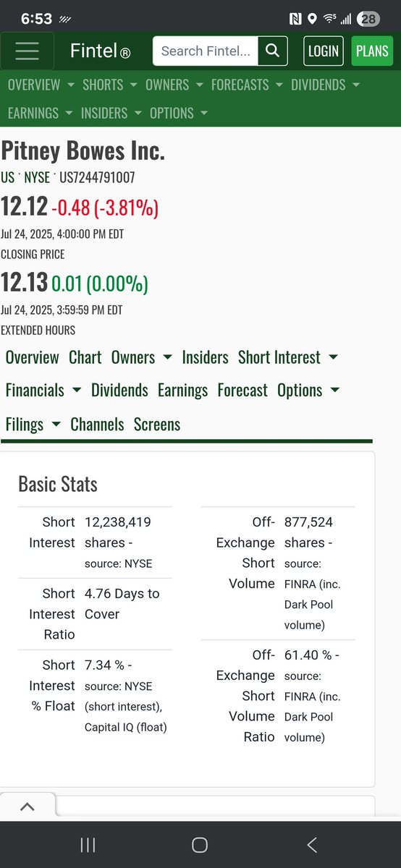Tap the NFC icon in status bar
The width and height of the screenshot is (401, 868).
pyautogui.click(x=295, y=19)
